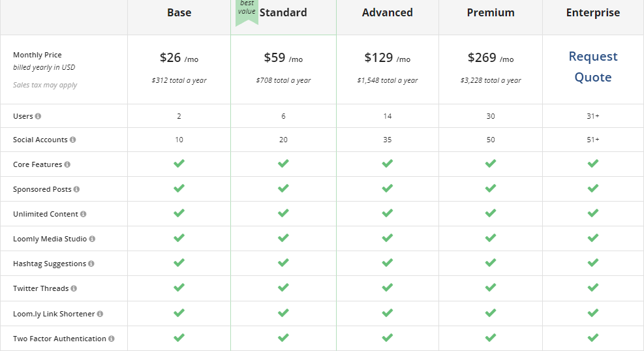Click the Twitter Threads info icon
This screenshot has width=644, height=351.
tap(74, 288)
